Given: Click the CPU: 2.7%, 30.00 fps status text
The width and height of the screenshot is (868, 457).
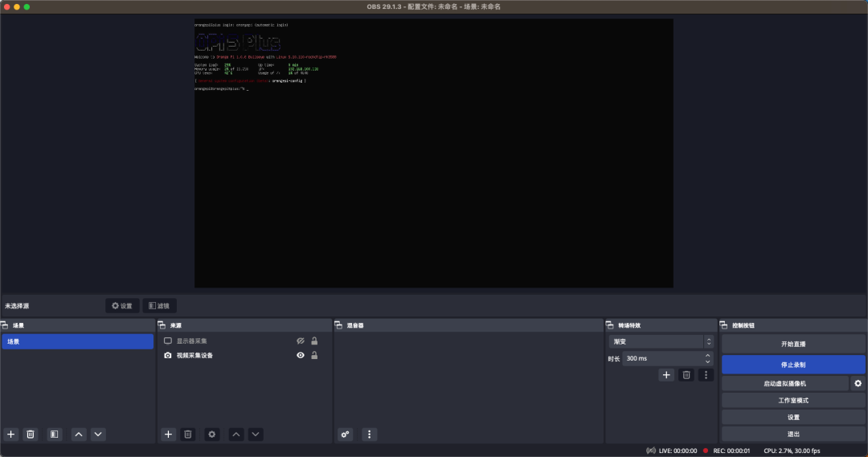Looking at the screenshot, I should (x=792, y=451).
